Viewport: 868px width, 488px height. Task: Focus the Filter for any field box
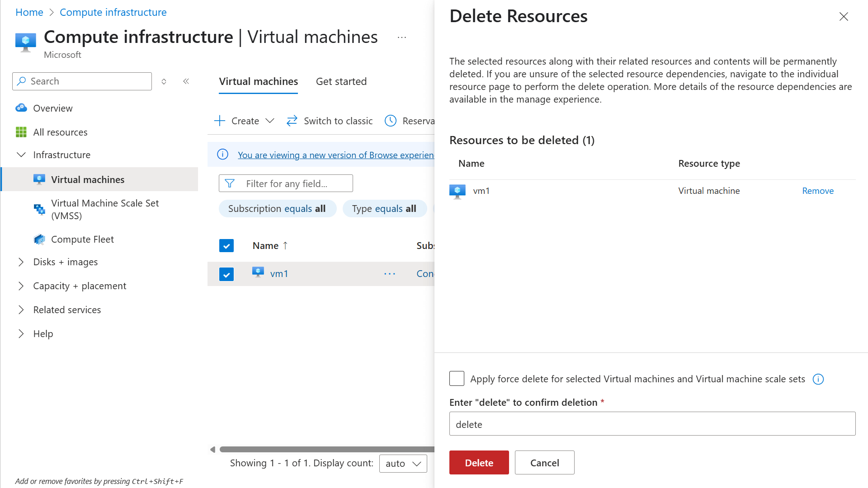(x=286, y=183)
